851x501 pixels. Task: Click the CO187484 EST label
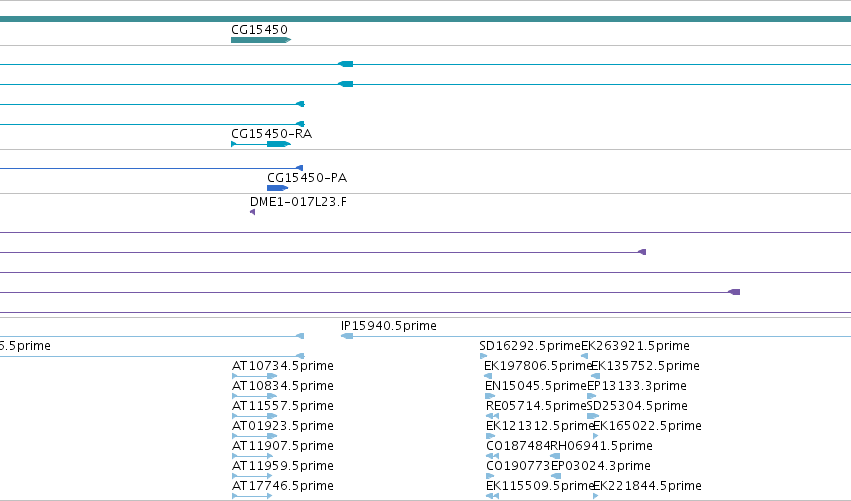pyautogui.click(x=518, y=446)
